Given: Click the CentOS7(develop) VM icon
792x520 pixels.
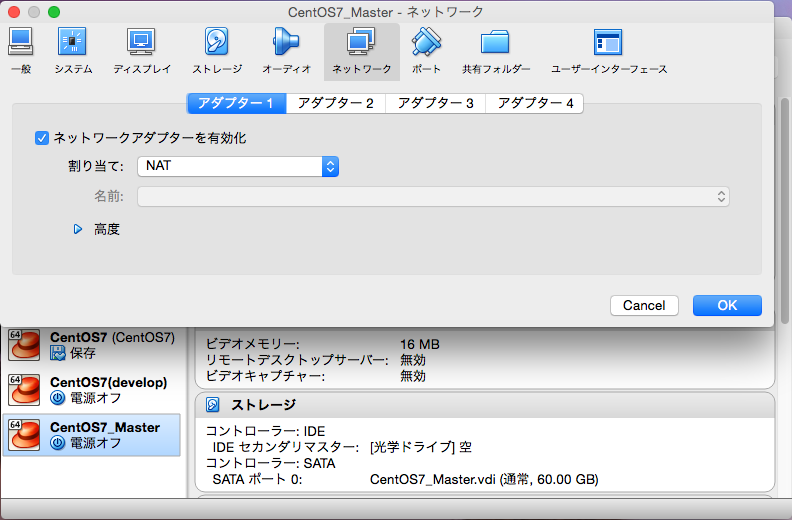Looking at the screenshot, I should (24, 390).
